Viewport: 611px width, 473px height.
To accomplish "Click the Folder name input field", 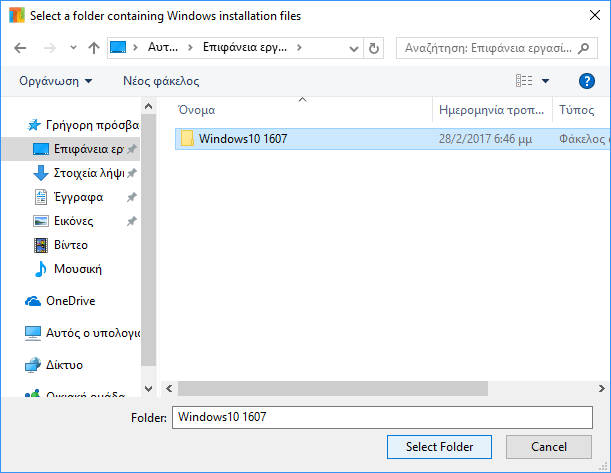I will pos(382,417).
